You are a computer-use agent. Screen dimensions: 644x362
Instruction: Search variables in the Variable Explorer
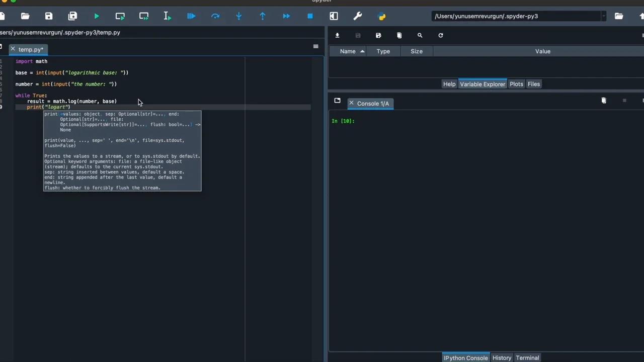pos(420,35)
